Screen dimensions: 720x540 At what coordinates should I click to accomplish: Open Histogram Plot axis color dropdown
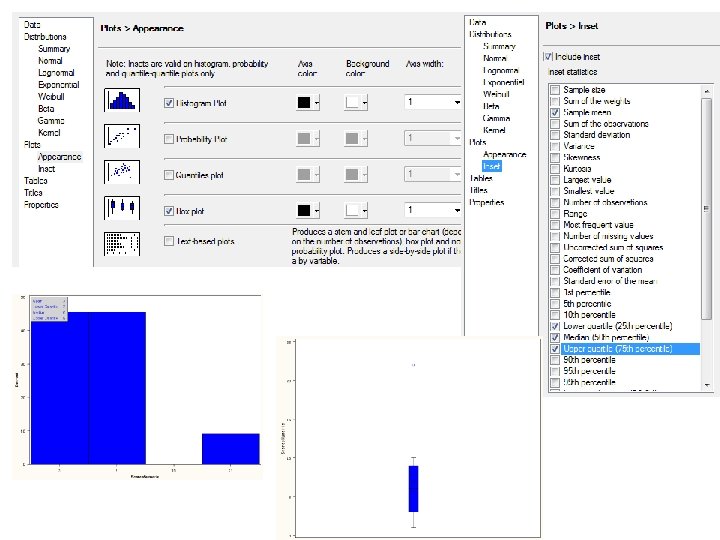pyautogui.click(x=316, y=102)
